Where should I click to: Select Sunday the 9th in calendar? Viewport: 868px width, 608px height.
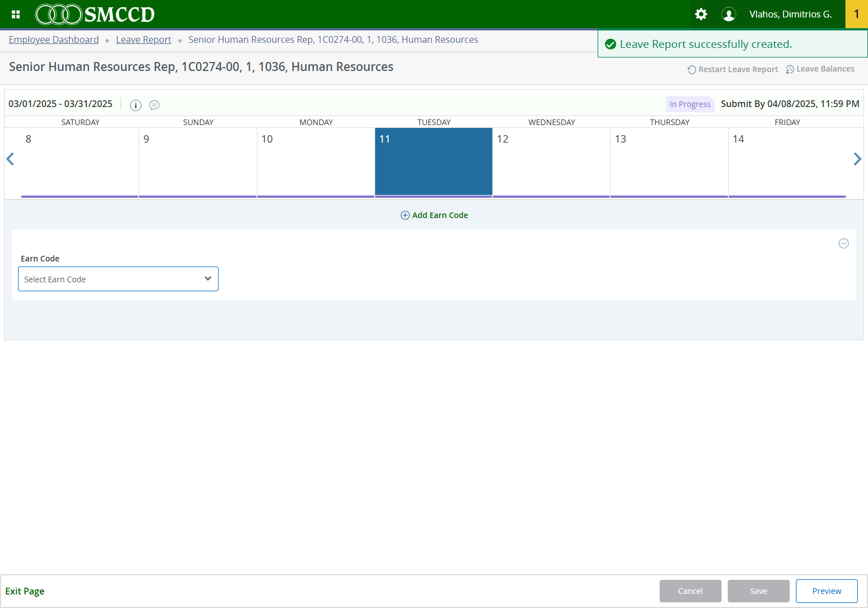click(198, 162)
